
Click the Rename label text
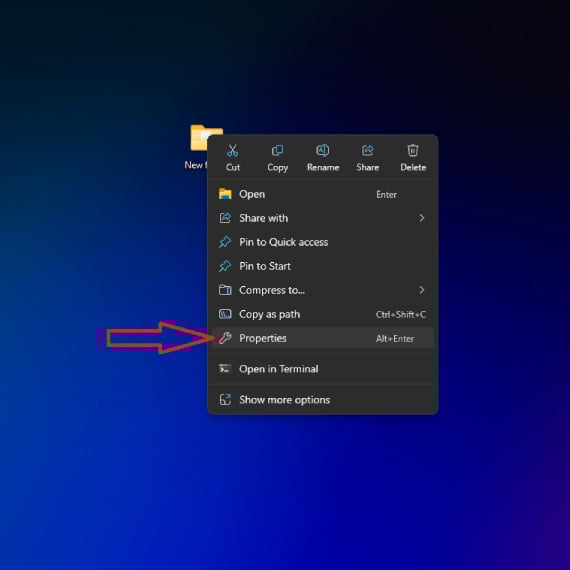[323, 167]
